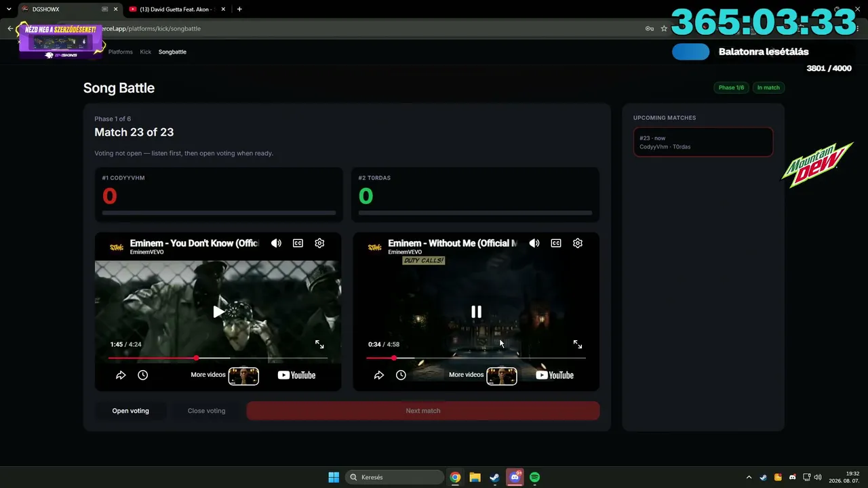Open the Eminem - You Don't Know title link
Image resolution: width=868 pixels, height=488 pixels.
click(x=194, y=243)
